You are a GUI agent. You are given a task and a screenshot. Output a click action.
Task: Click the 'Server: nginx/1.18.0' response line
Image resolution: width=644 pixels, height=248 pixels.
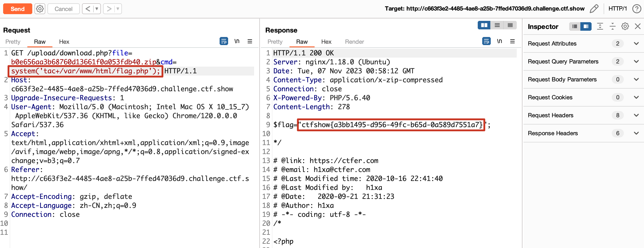331,62
